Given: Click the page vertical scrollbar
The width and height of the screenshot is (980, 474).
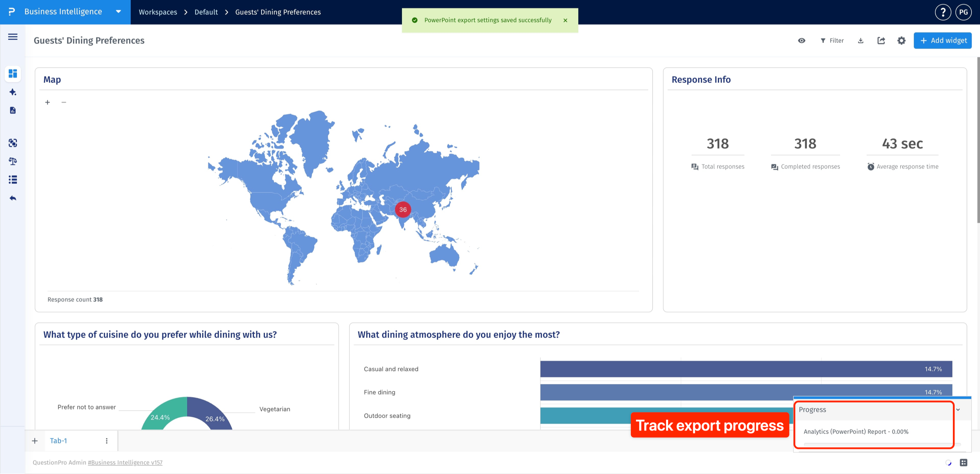Looking at the screenshot, I should click(x=978, y=140).
